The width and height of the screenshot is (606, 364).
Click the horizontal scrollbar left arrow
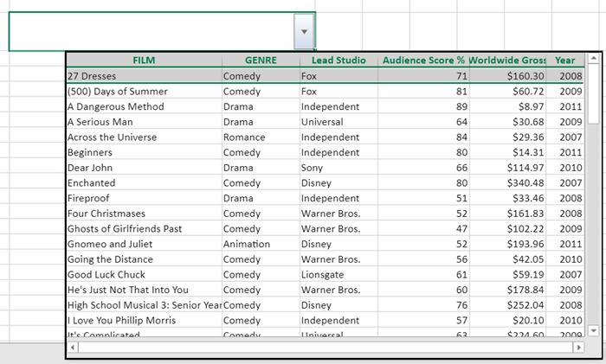tap(73, 347)
